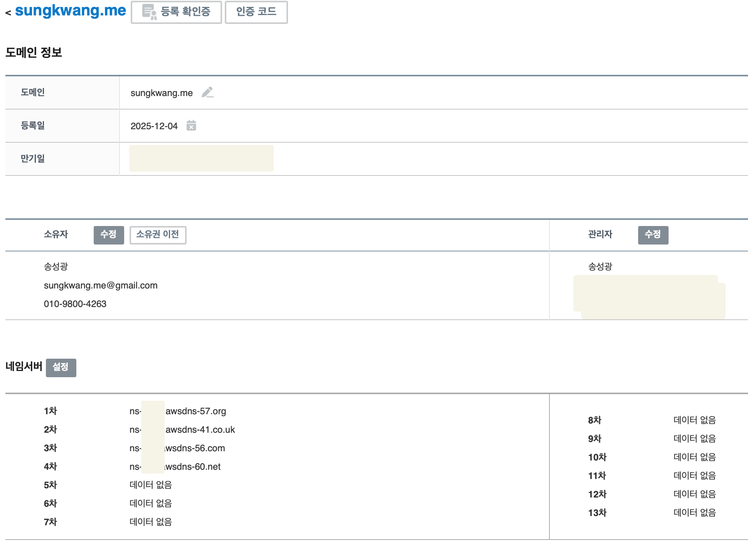Click the owner 수정 button
Image resolution: width=748 pixels, height=560 pixels.
(109, 235)
